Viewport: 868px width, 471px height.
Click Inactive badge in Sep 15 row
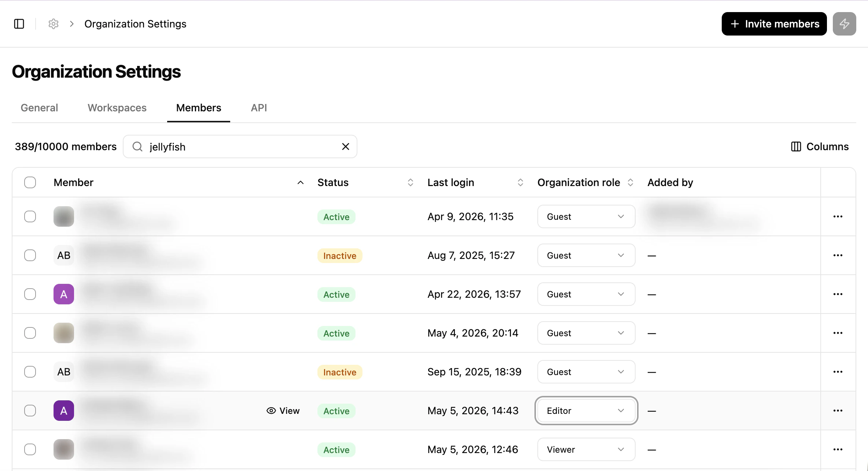pyautogui.click(x=340, y=372)
